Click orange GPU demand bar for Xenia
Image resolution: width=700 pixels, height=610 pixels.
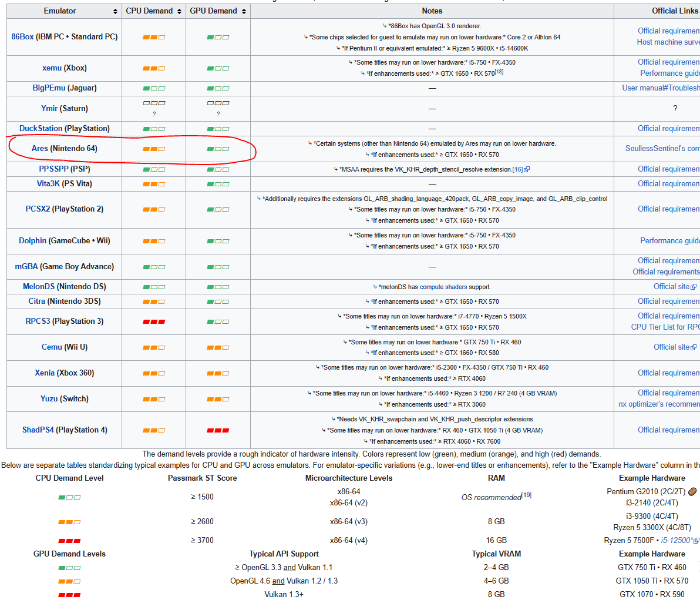pyautogui.click(x=218, y=374)
